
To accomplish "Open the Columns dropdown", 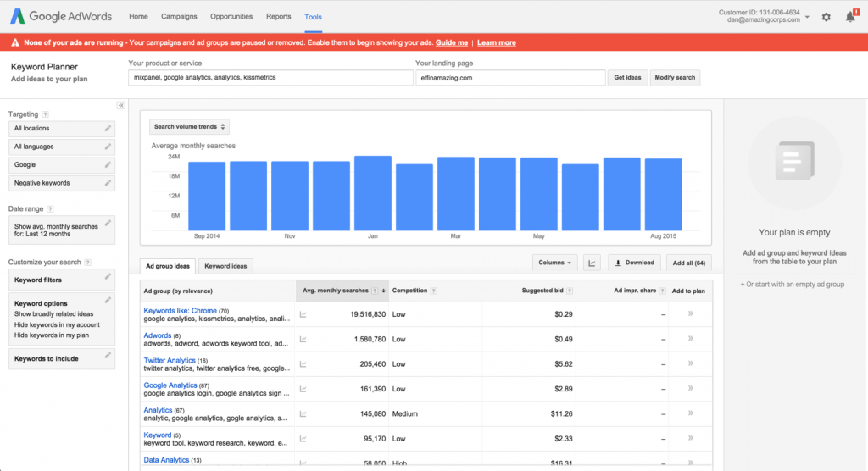I will [554, 263].
